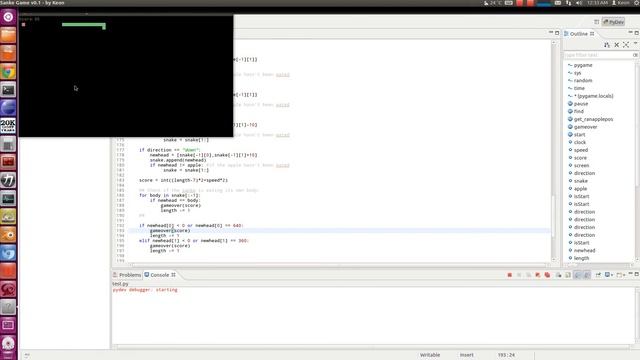Click the Writable status bar entry
Viewport: 640px width, 360px height.
430,355
